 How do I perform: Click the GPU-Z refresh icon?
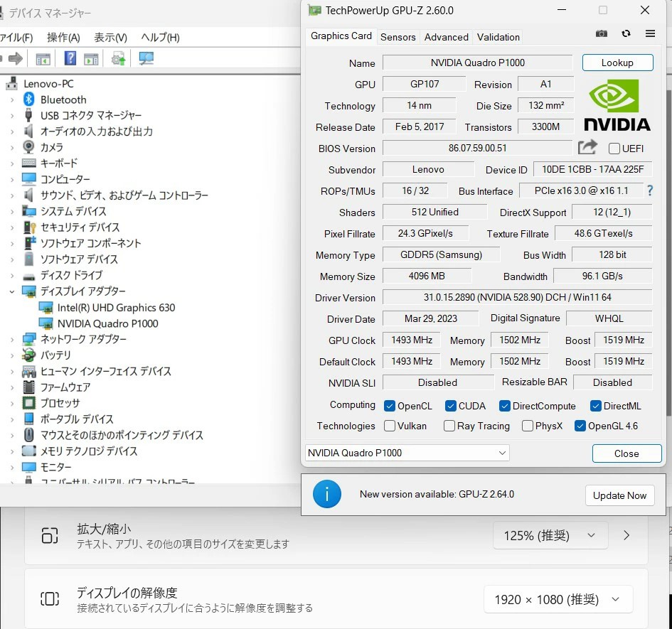click(626, 33)
